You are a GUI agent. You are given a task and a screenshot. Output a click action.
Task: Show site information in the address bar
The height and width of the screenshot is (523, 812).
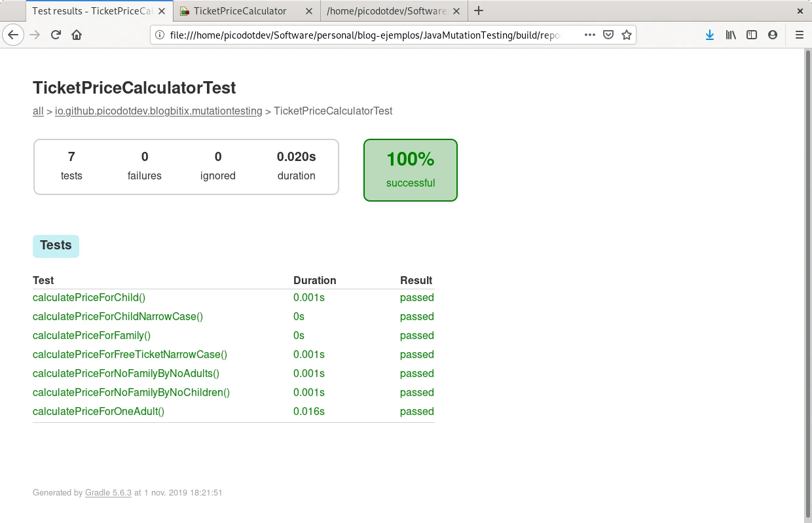point(159,35)
